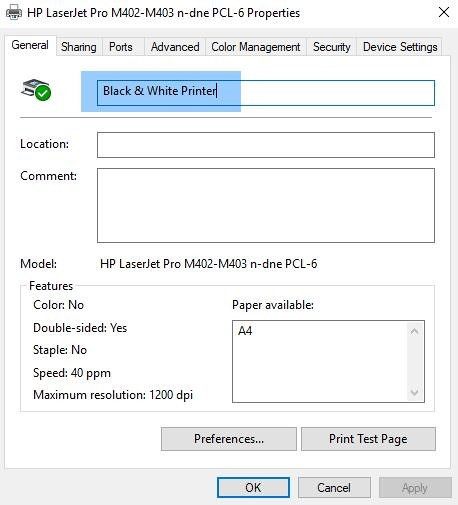
Task: Click the 'Features' group label
Action: tap(51, 286)
